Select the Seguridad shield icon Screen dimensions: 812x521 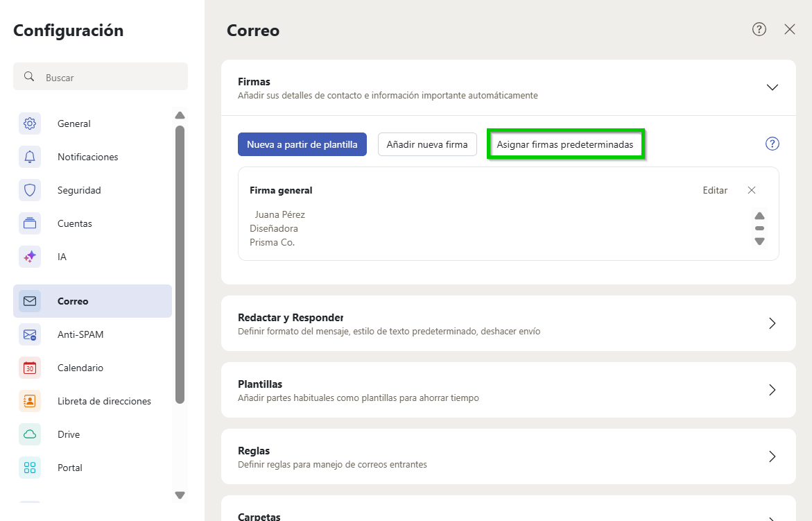[x=29, y=189]
